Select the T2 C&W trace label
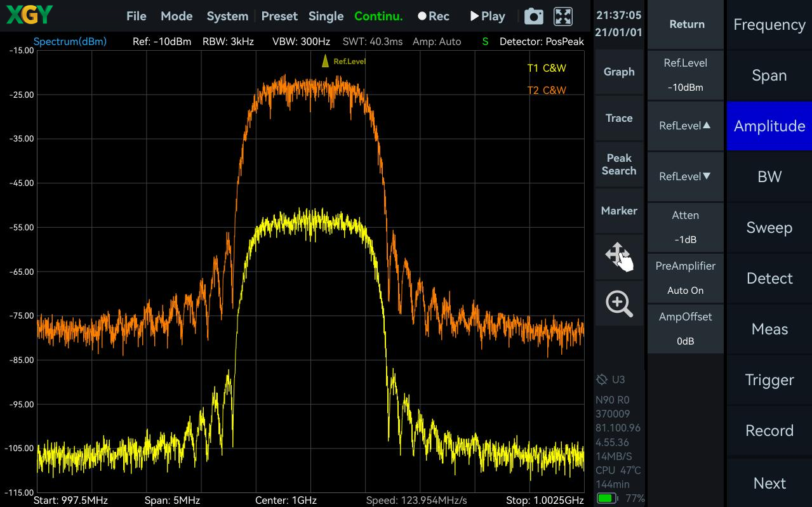Screen dimensions: 812x507 [x=547, y=90]
